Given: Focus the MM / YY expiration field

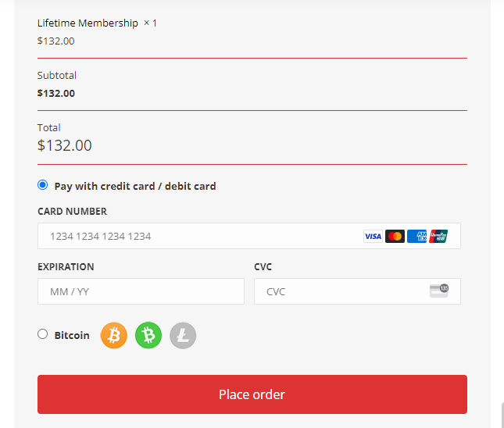Looking at the screenshot, I should 141,291.
